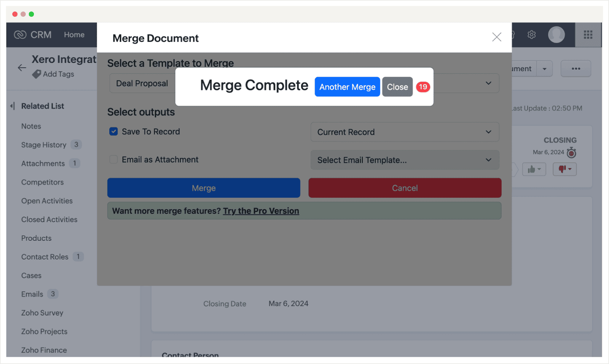Open Products related list
Viewport: 609px width, 364px height.
36,238
